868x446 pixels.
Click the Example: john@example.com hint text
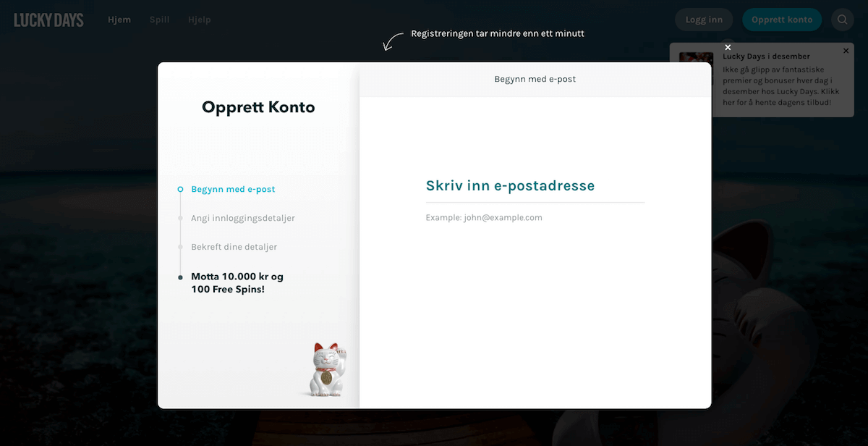click(484, 217)
